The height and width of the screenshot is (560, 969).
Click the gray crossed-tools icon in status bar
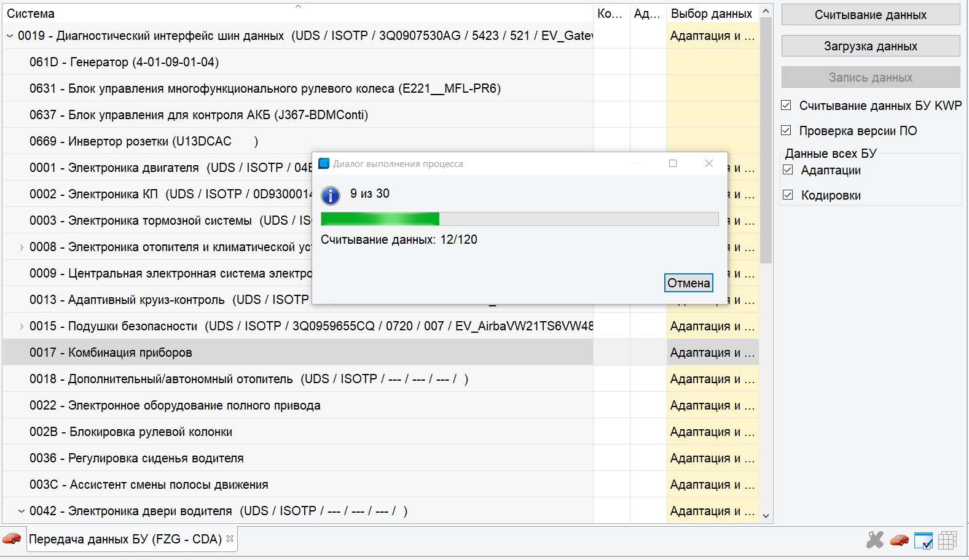(x=875, y=540)
